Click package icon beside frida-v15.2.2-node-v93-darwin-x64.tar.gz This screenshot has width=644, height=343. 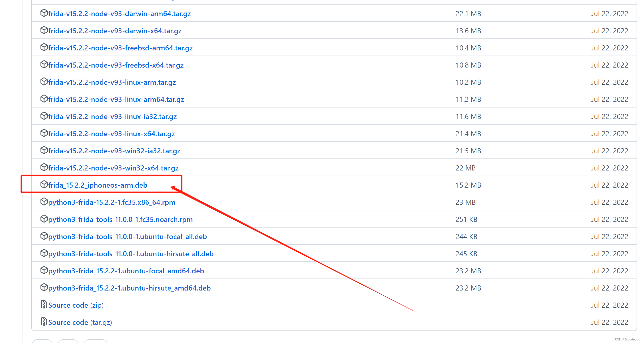(x=44, y=30)
